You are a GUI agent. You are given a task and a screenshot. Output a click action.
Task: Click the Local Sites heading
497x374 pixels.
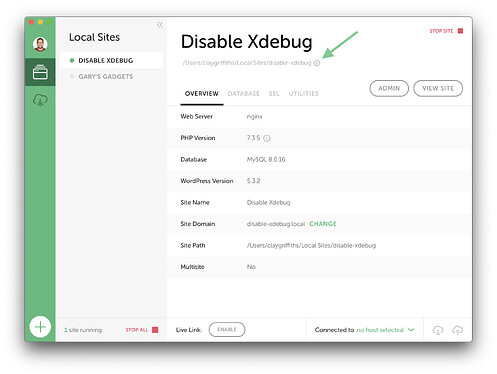point(94,37)
